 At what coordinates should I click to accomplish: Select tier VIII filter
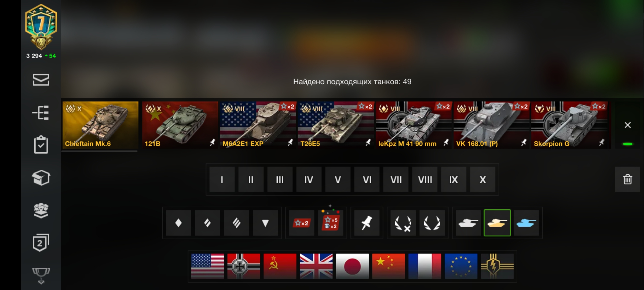point(425,179)
